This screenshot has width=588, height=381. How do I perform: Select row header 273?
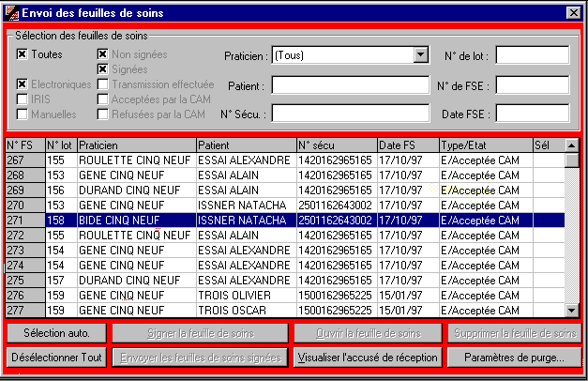coord(25,251)
